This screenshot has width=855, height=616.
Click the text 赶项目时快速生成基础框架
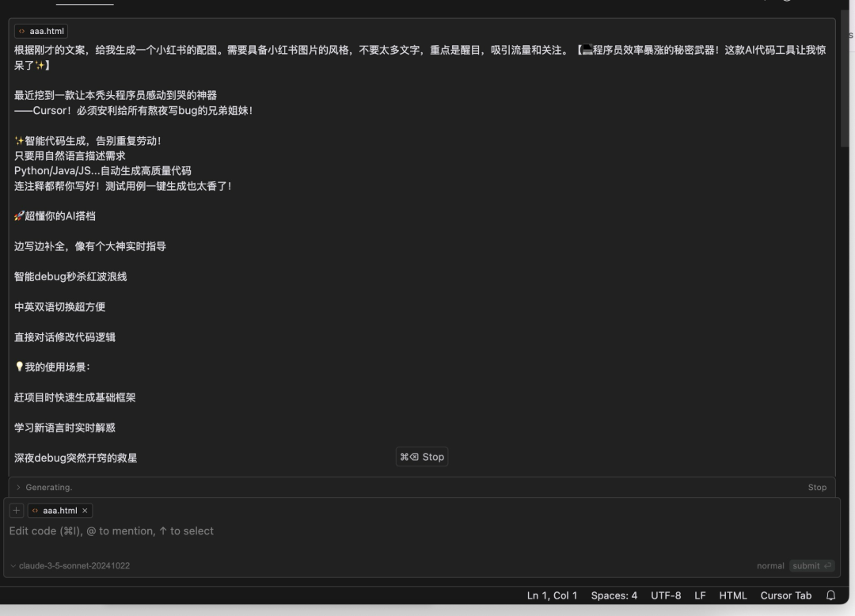point(74,397)
